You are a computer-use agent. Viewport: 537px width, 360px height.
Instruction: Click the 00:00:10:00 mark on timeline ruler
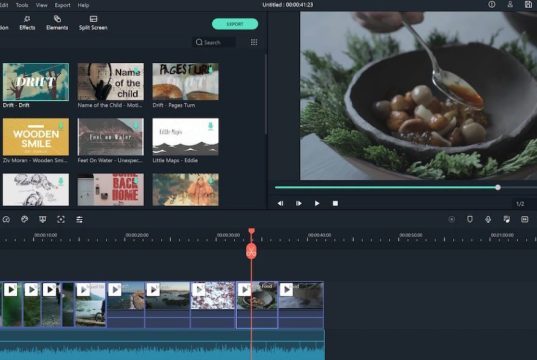click(x=46, y=235)
